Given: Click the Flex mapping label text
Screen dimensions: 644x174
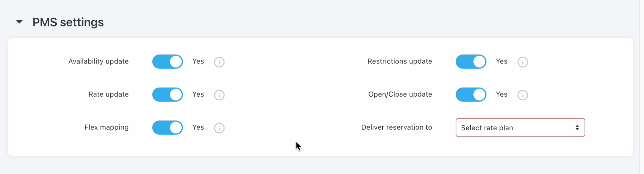Looking at the screenshot, I should click(x=106, y=127).
